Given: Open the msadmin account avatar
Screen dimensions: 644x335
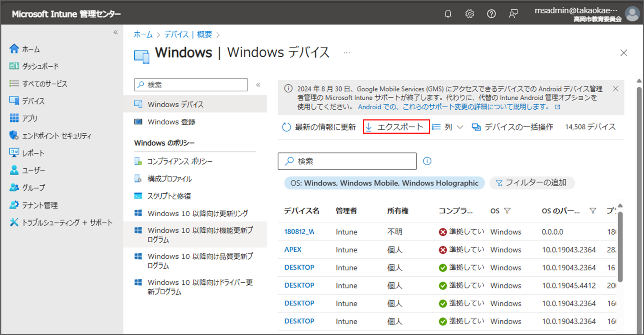Looking at the screenshot, I should click(632, 14).
